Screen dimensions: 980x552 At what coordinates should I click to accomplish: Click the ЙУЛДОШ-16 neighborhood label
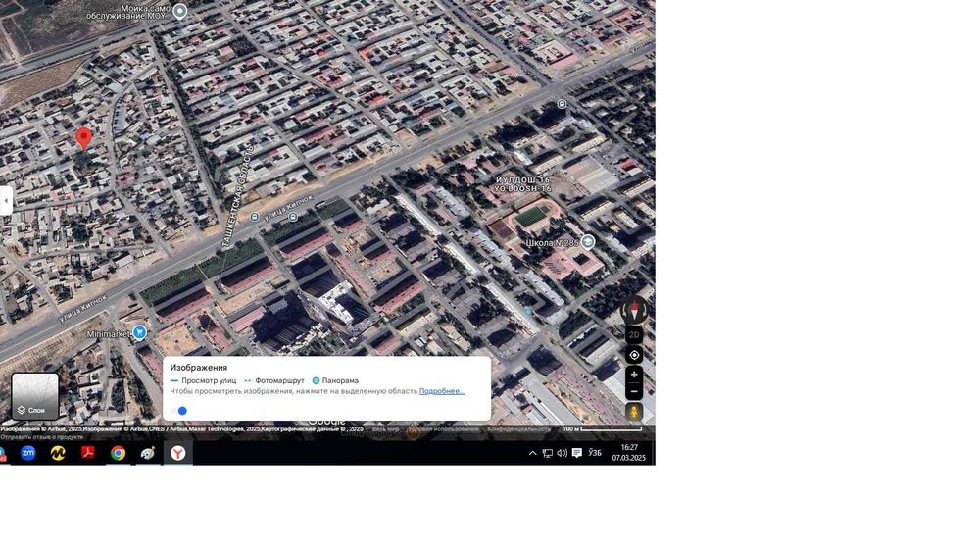tap(523, 183)
